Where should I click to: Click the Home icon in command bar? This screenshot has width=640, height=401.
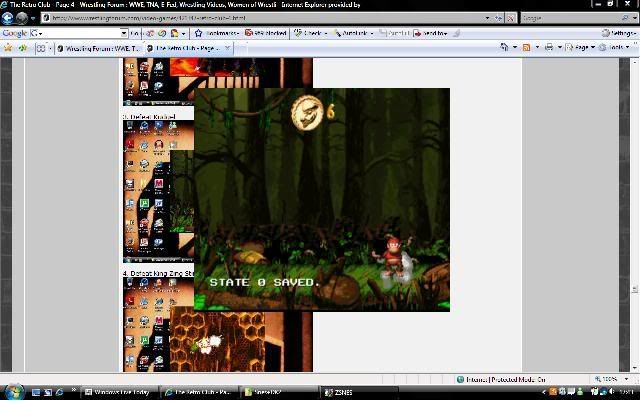point(504,47)
